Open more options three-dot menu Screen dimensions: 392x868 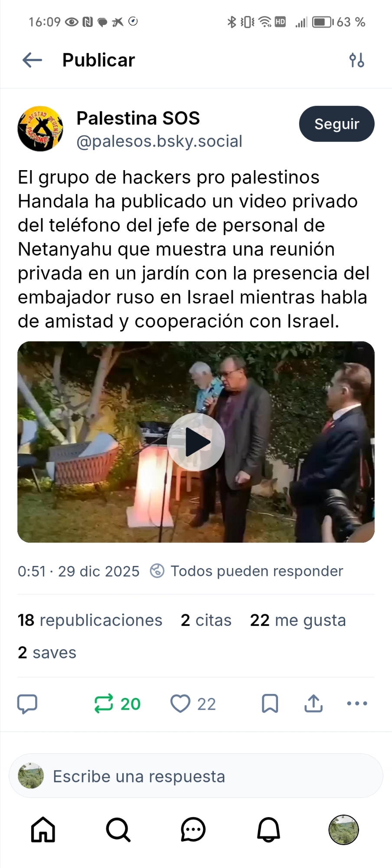(x=357, y=704)
